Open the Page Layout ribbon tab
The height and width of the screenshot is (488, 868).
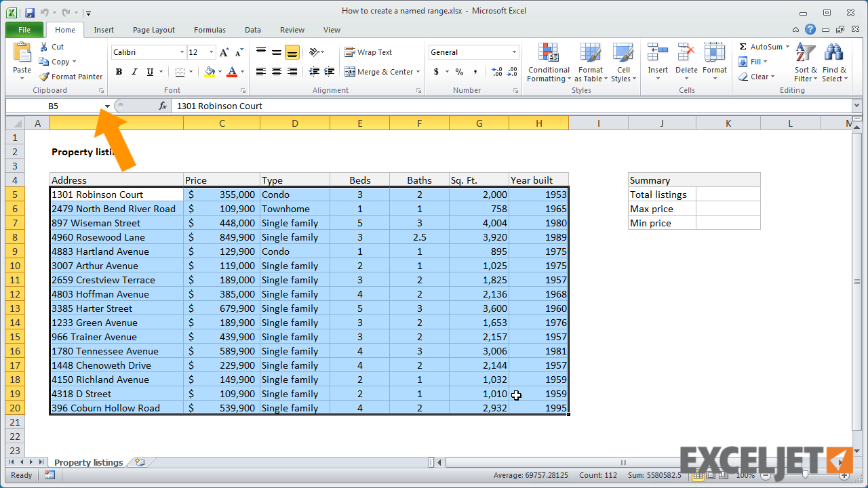pos(154,30)
